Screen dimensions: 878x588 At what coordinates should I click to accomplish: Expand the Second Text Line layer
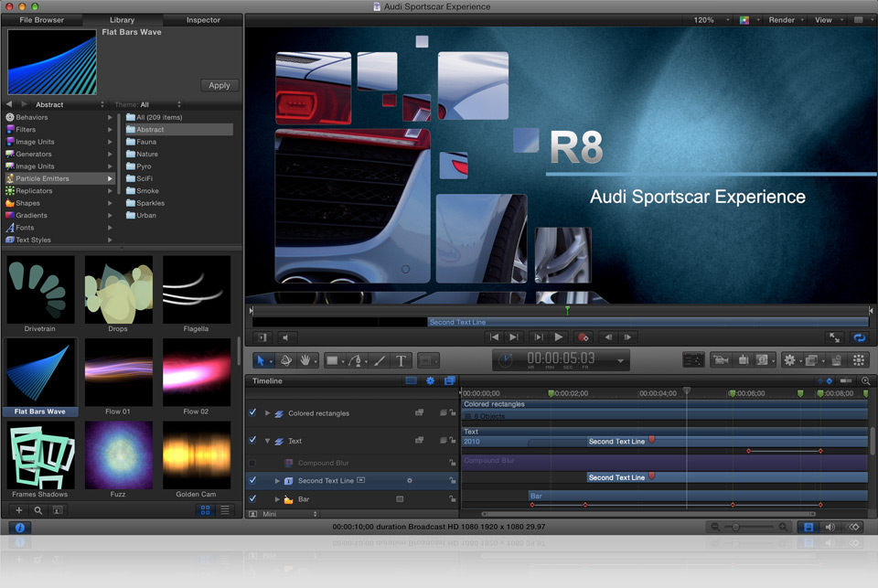pyautogui.click(x=277, y=480)
